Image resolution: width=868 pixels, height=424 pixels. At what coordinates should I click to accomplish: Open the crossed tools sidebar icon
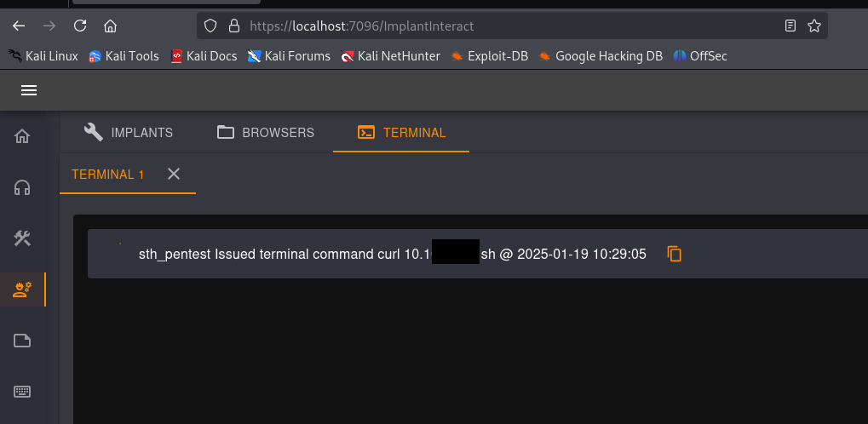[23, 238]
